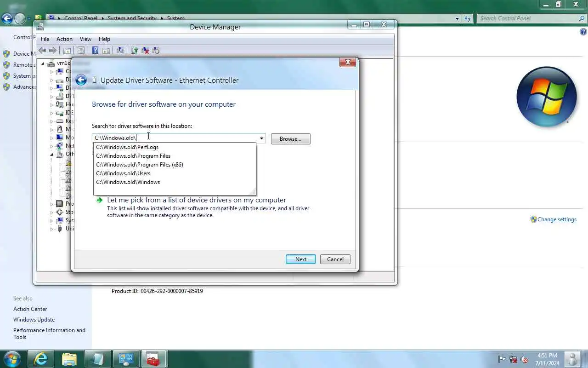Click the network status tray icon
Image resolution: width=588 pixels, height=368 pixels.
tap(513, 359)
